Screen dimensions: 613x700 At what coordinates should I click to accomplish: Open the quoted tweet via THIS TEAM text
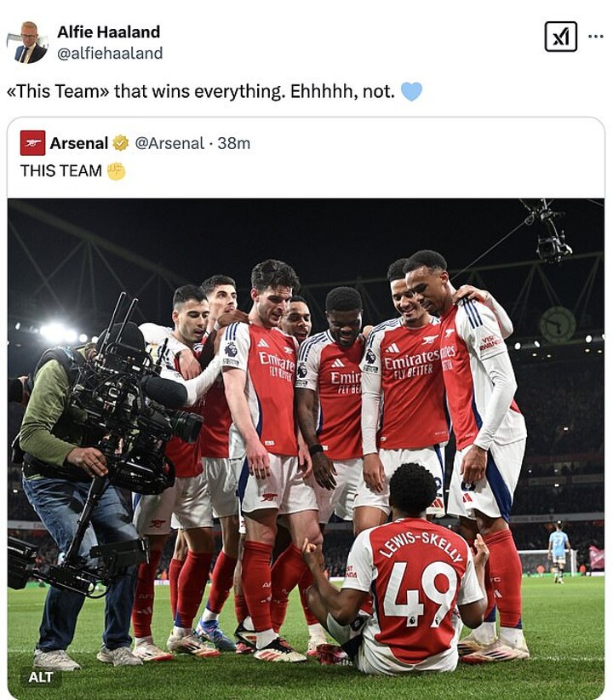(x=61, y=171)
